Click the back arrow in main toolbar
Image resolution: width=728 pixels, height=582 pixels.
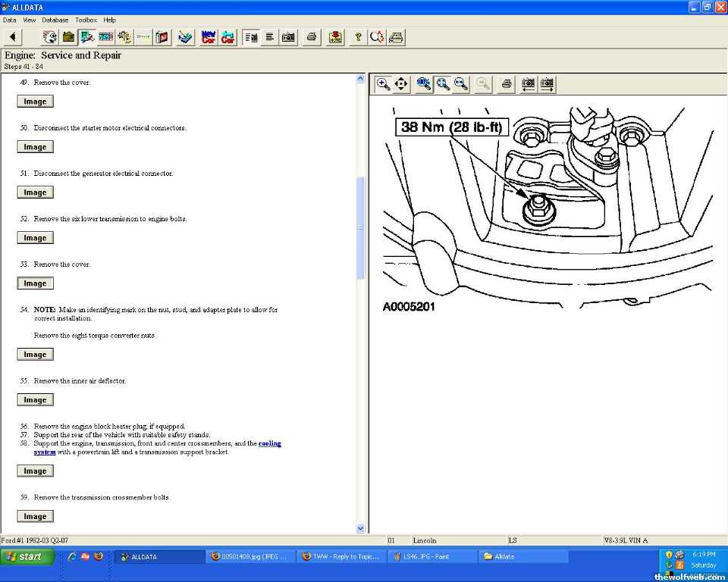[x=13, y=37]
